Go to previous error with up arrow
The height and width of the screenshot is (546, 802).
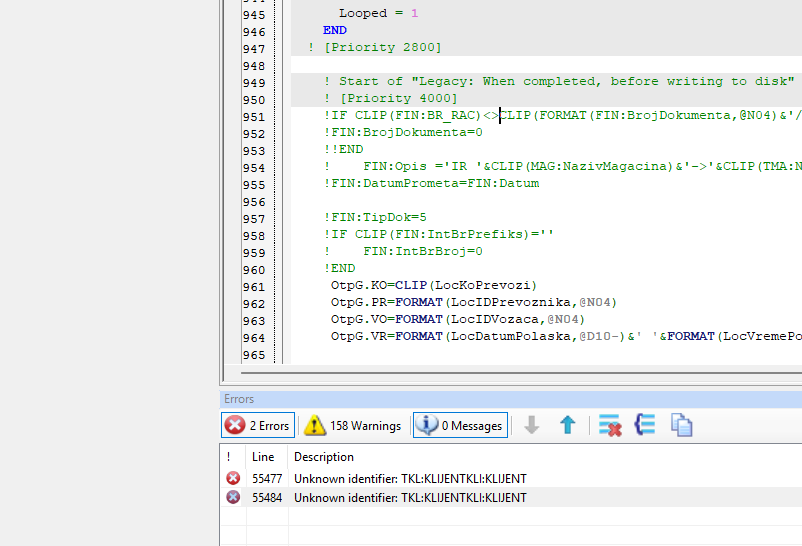[x=568, y=425]
